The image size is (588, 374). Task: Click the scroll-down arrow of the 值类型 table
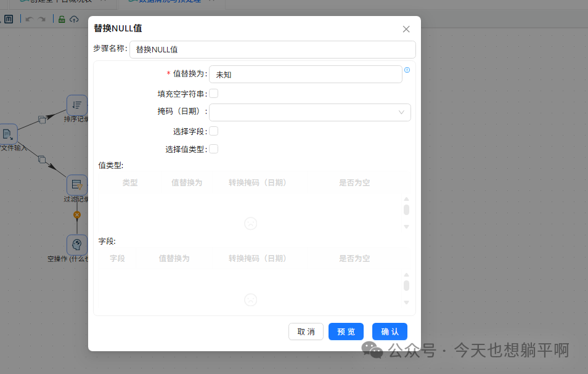click(406, 227)
